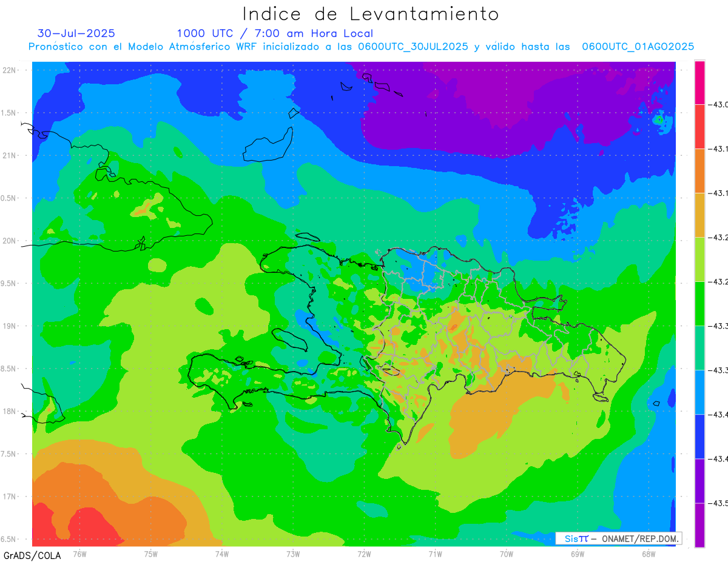728x562 pixels.
Task: Click the 17N latitude label
Action: point(10,497)
